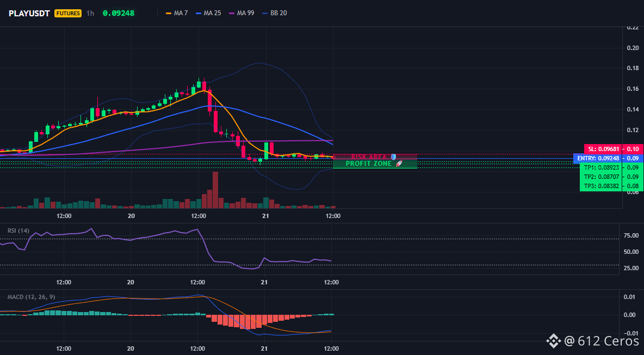644x355 pixels.
Task: Toggle the MA 99 legend item
Action: click(x=242, y=13)
